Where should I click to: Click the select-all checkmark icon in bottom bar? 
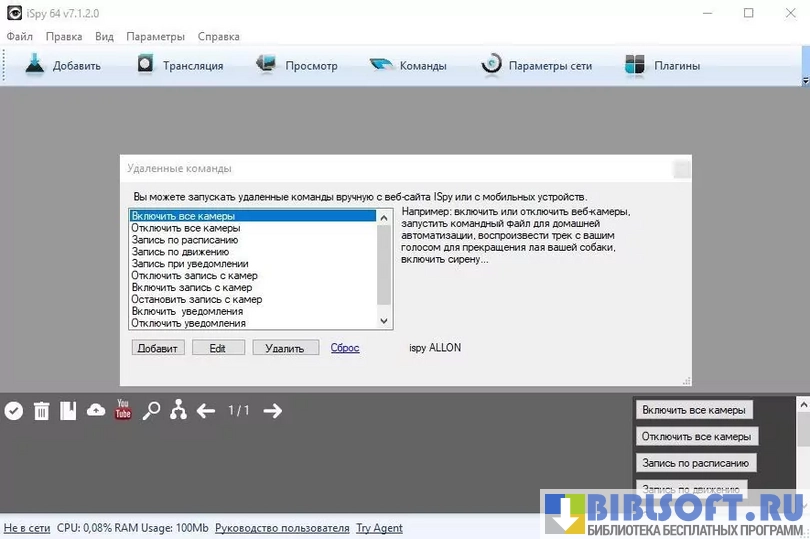click(x=14, y=410)
